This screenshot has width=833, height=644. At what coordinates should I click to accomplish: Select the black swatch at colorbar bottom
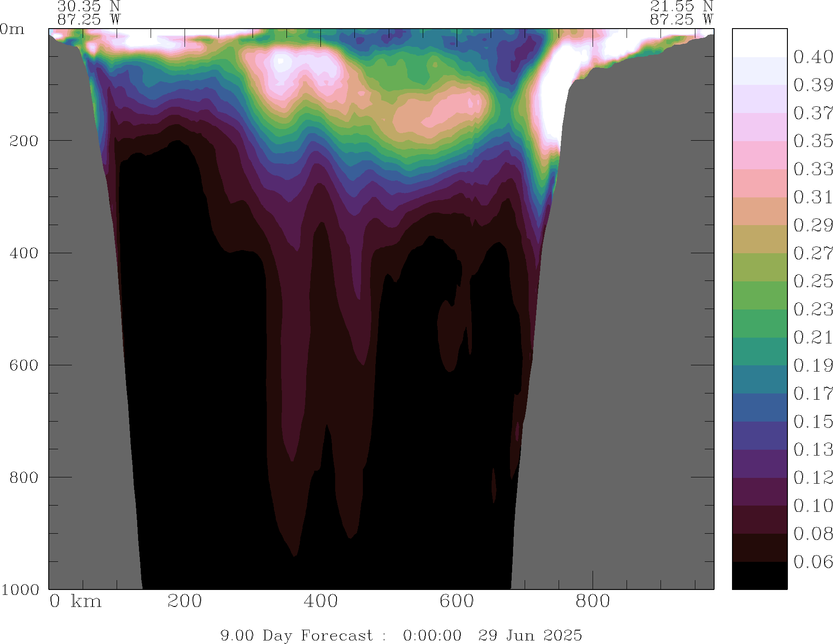point(759,575)
